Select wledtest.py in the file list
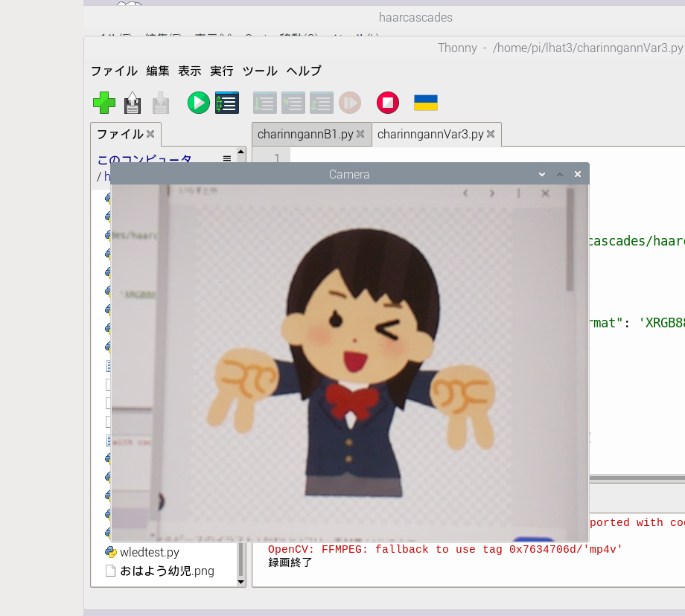 pos(149,553)
